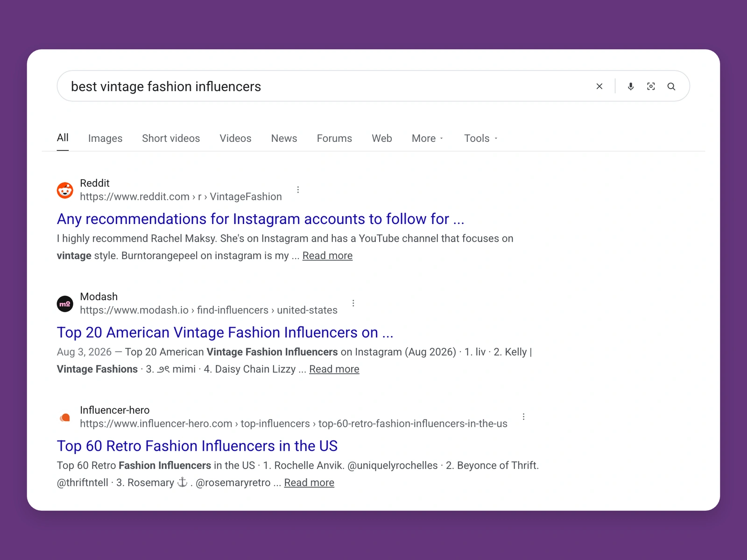Click Read more in the Reddit snippet

[327, 256]
